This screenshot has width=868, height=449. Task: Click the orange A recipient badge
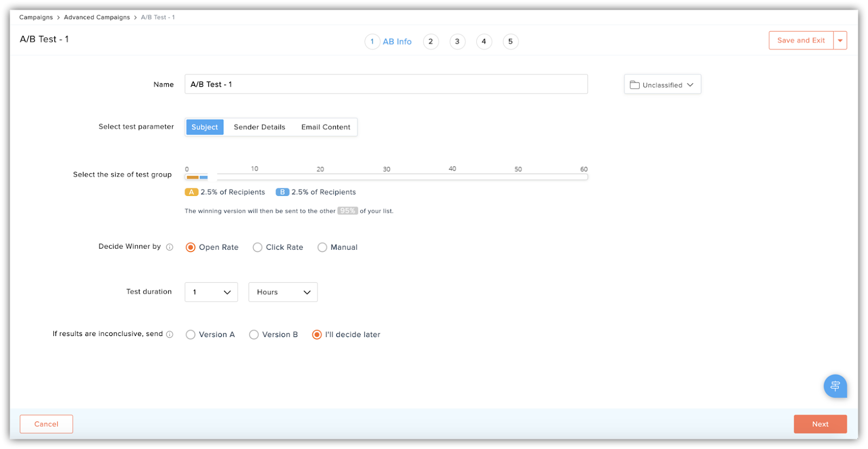point(192,192)
